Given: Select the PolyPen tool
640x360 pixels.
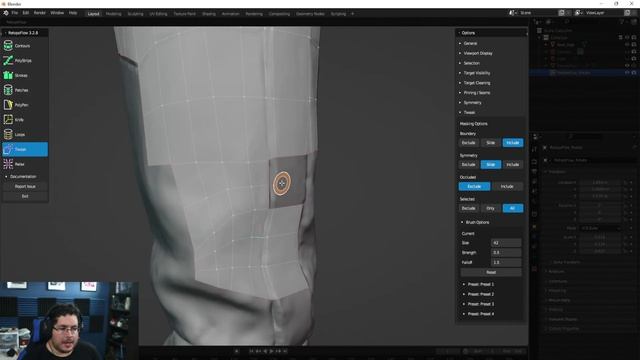Looking at the screenshot, I should coord(25,105).
